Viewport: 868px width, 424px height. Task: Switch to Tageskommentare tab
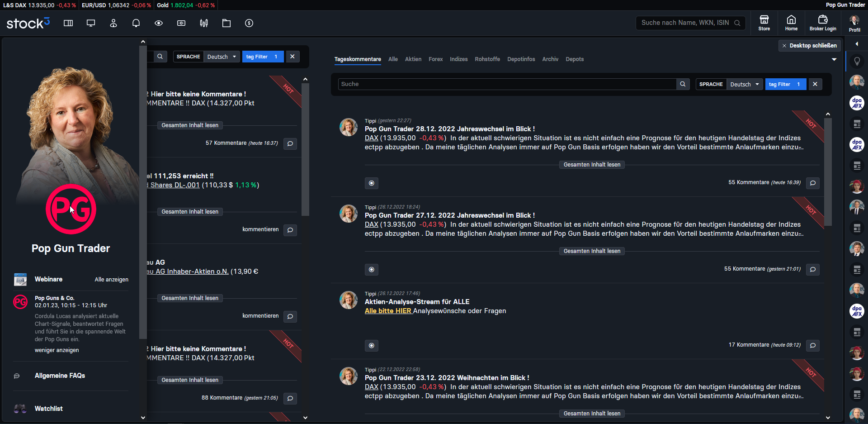(x=358, y=59)
